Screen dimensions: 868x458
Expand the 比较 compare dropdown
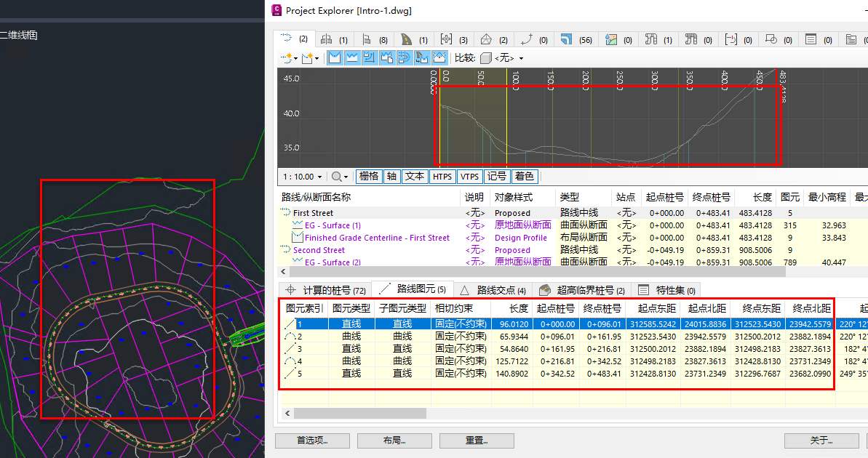coord(521,58)
